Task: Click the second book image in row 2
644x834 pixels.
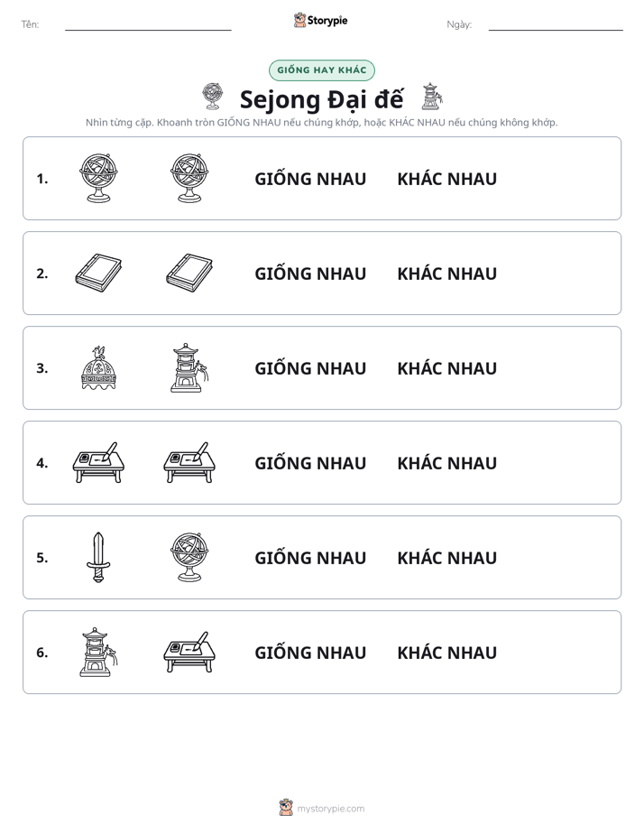Action: (189, 273)
